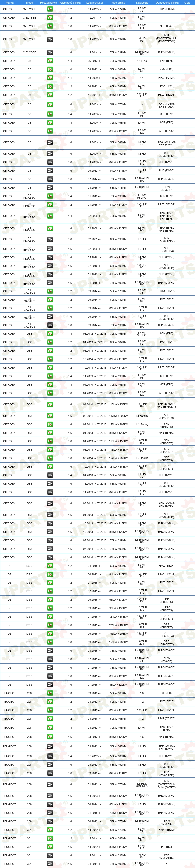Select the "5FU (EP6CDTX)" engine code
Viewport: 195px width, 868px height.
(167, 417)
